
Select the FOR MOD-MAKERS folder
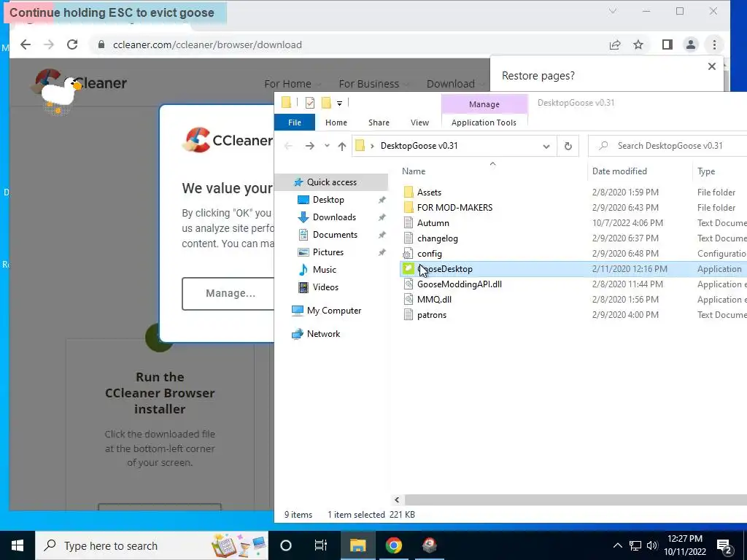[454, 208]
